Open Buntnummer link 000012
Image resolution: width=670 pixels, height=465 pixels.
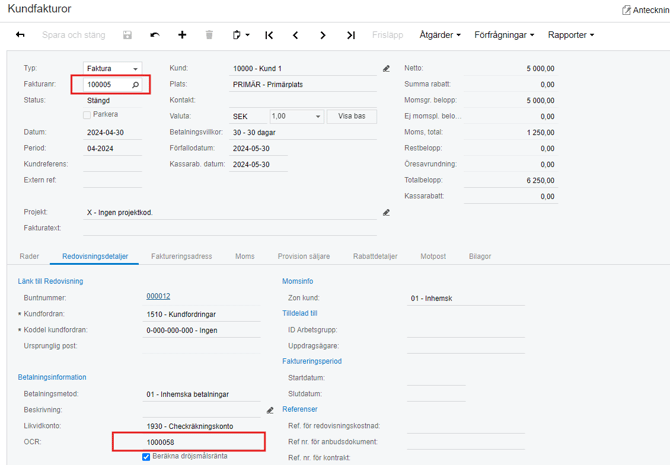click(x=158, y=297)
